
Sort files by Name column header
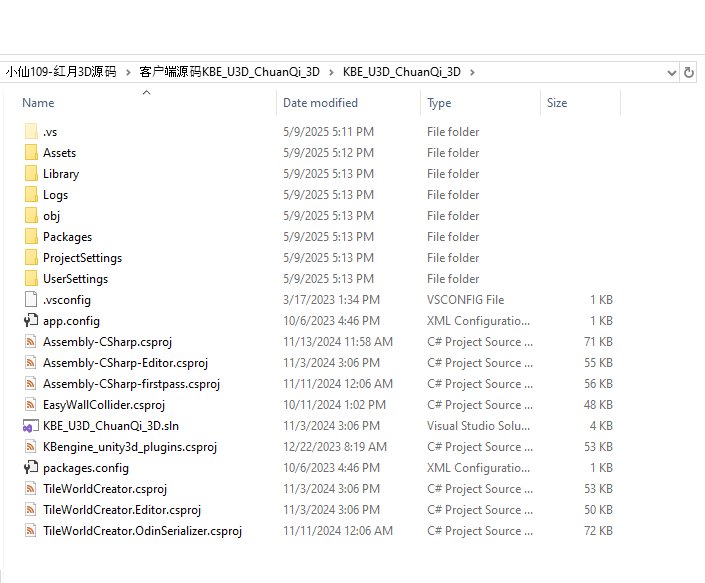(38, 103)
